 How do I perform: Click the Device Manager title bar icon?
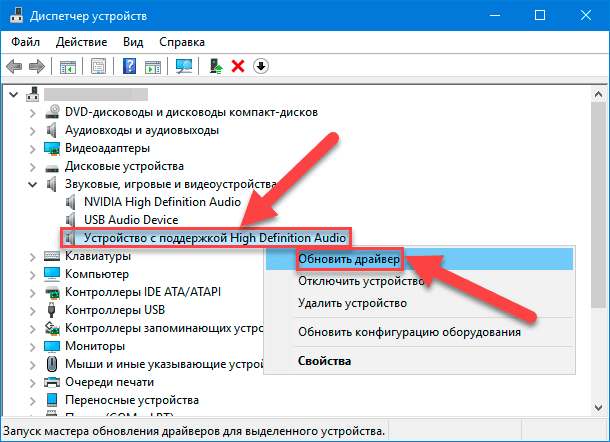coord(16,15)
